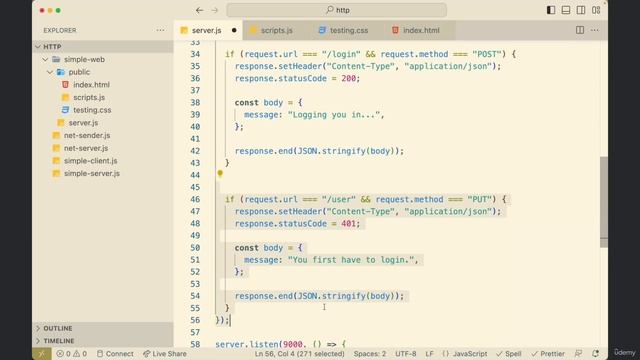Screen dimensions: 640x360
Task: Open index.html in the explorer tree
Action: 91,85
